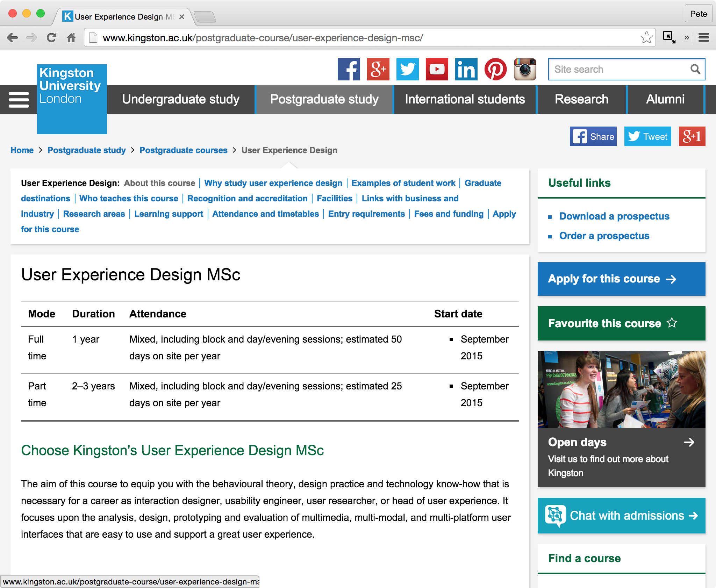Click the Pinterest icon

coord(496,69)
